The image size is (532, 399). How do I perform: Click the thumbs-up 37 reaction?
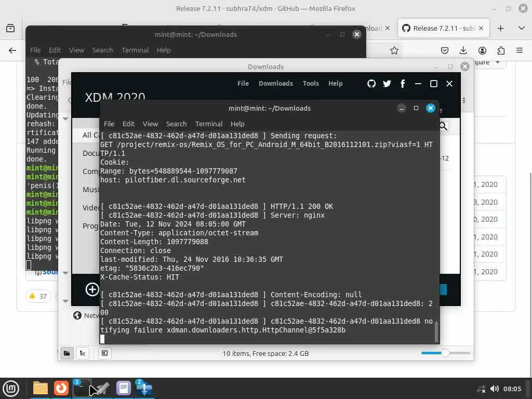pos(38,296)
